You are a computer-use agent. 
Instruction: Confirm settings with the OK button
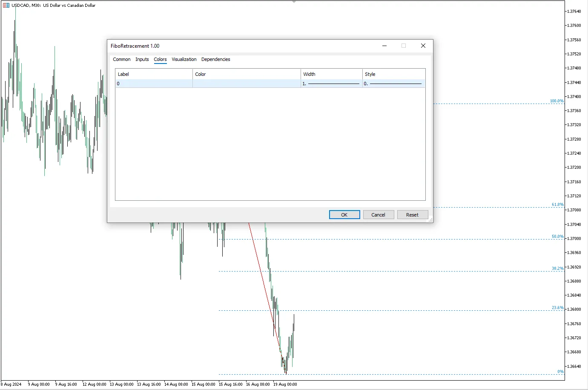coord(344,215)
